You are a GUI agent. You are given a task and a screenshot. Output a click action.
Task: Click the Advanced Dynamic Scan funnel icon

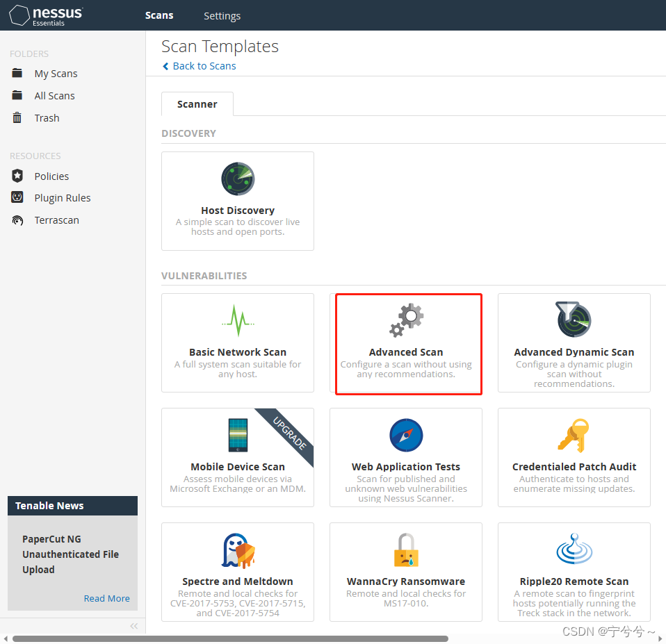click(x=574, y=320)
